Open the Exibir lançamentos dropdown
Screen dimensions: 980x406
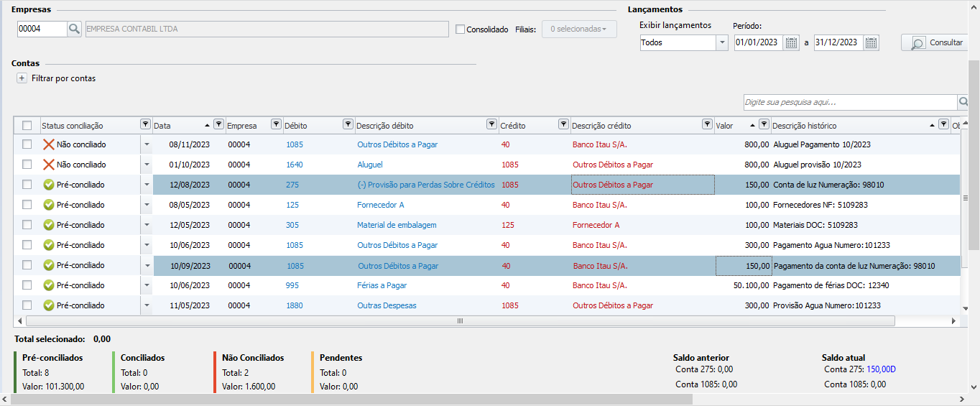tap(721, 42)
